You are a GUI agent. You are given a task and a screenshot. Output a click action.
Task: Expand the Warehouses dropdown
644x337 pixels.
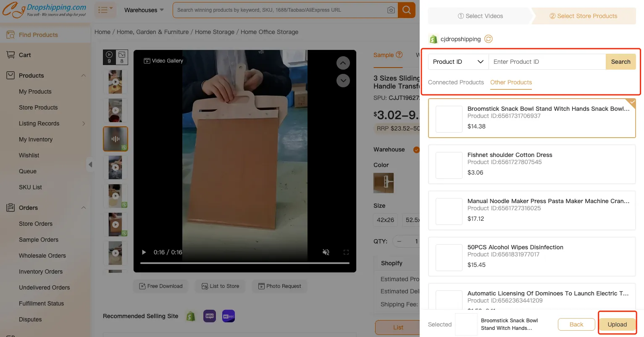pyautogui.click(x=144, y=10)
